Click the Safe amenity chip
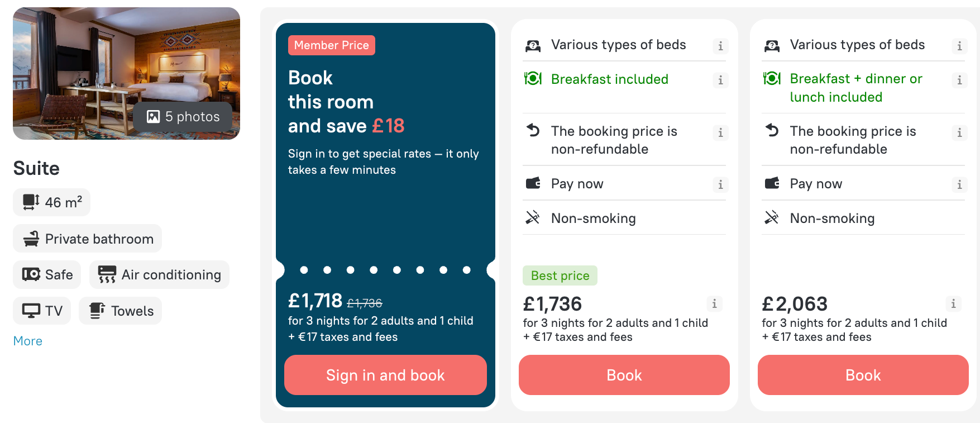The width and height of the screenshot is (980, 423). 47,274
